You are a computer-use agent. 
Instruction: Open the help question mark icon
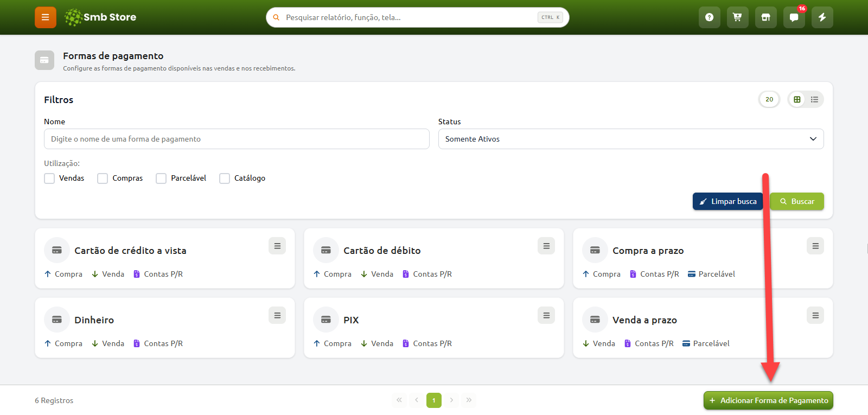[709, 17]
